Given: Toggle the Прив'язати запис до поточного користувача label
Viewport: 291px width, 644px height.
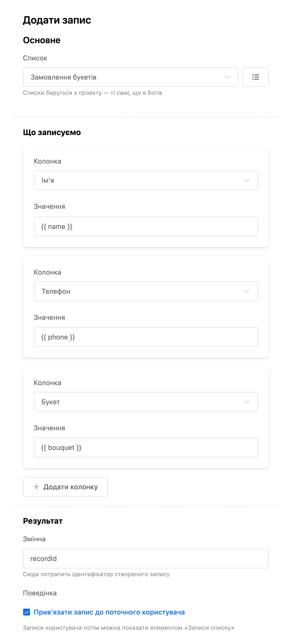Looking at the screenshot, I should pyautogui.click(x=109, y=612).
